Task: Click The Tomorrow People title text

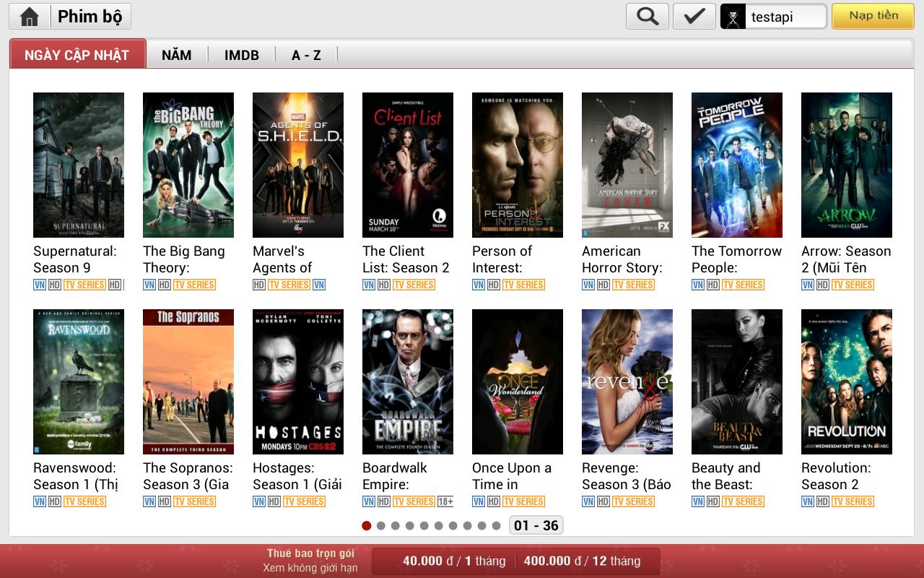Action: point(736,259)
